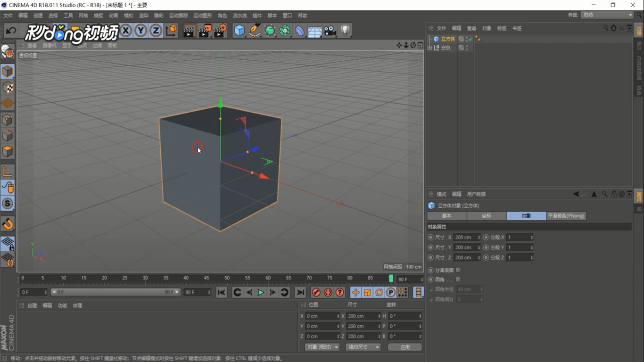This screenshot has width=644, height=362.
Task: Open 对象 (相对) coordinate dropdown
Action: click(322, 347)
